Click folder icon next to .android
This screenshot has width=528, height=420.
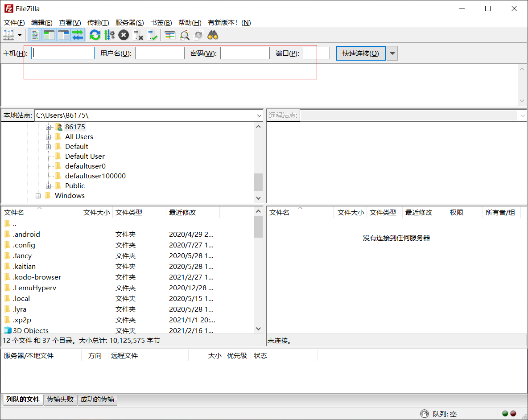[x=8, y=234]
